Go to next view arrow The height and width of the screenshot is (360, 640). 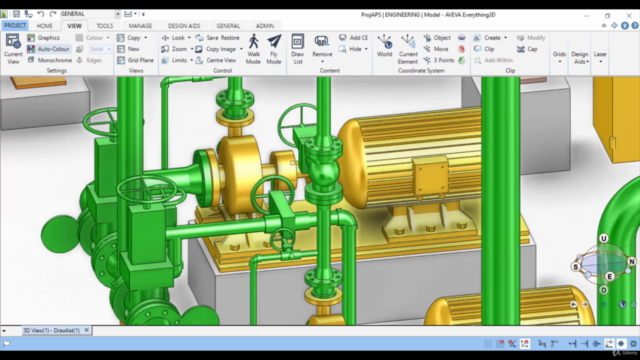click(x=584, y=304)
